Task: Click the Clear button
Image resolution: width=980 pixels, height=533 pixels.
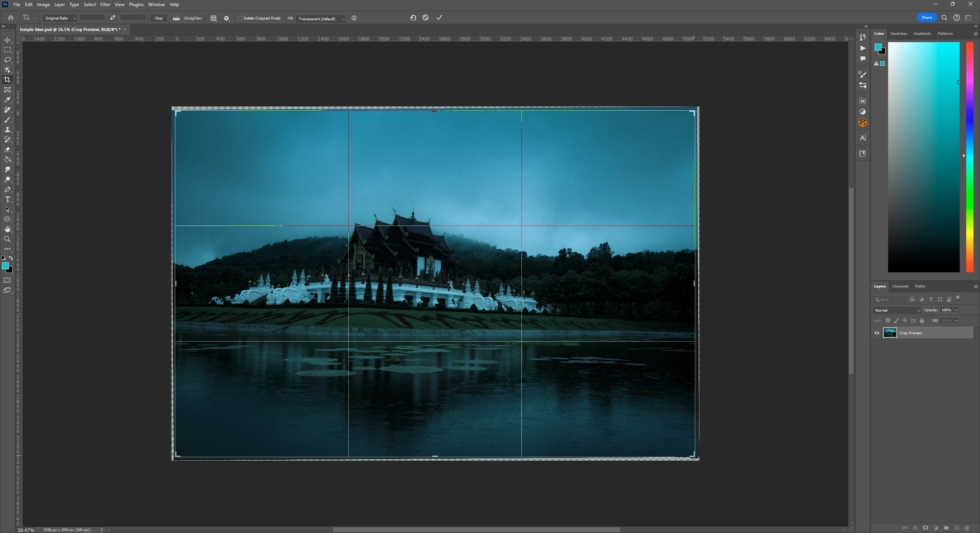Action: click(x=158, y=18)
